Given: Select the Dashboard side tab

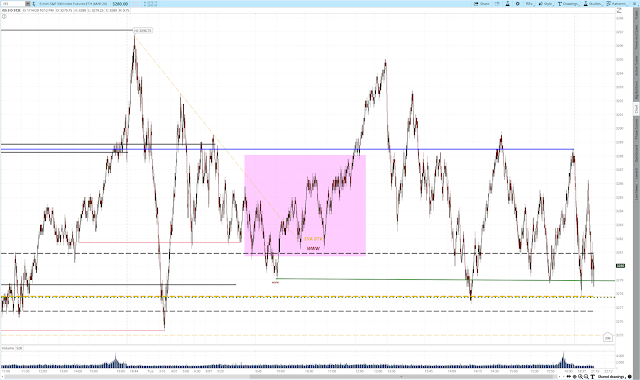Looking at the screenshot, I should click(x=636, y=153).
